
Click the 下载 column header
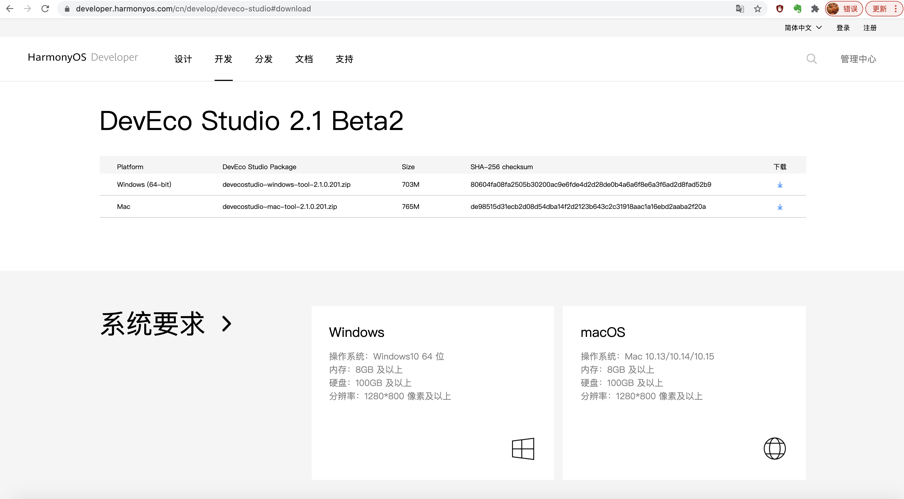point(779,167)
